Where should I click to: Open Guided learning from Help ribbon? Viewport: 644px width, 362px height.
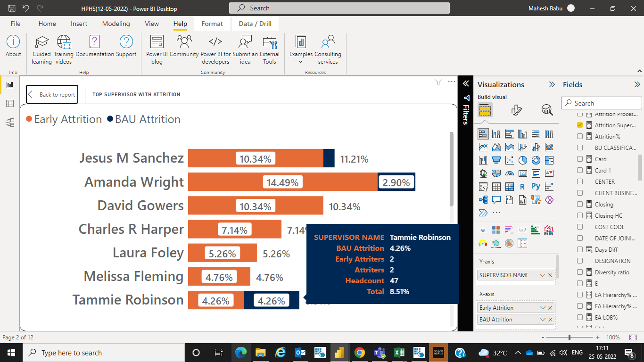click(x=41, y=49)
